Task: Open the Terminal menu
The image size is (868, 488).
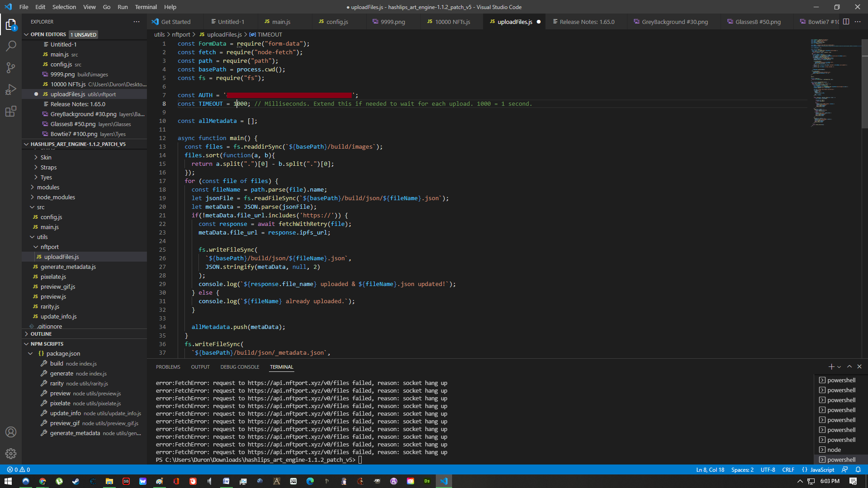Action: point(146,7)
